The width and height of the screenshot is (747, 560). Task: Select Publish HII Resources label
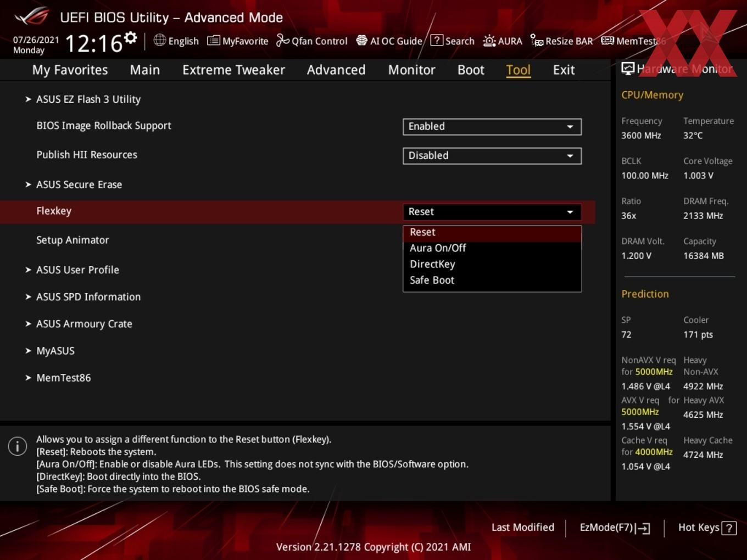[x=87, y=155]
